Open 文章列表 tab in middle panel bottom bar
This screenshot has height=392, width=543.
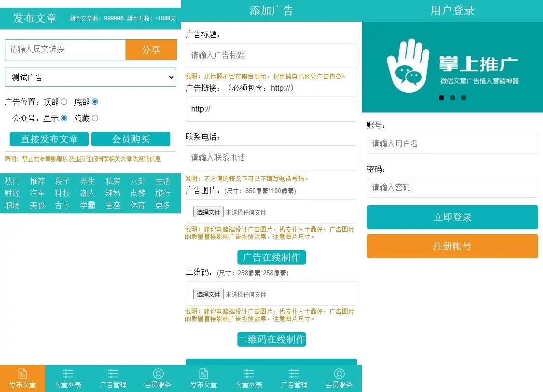click(x=249, y=378)
